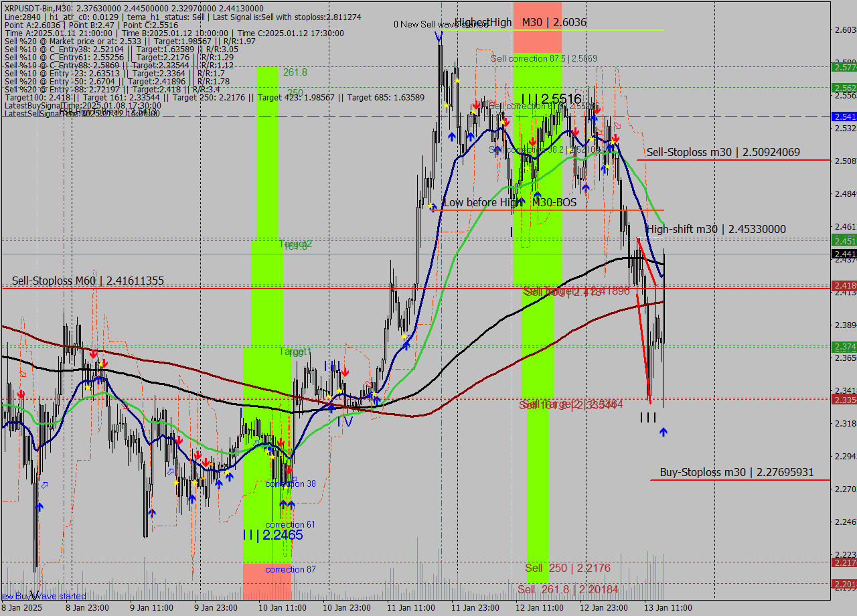Click the 8 Jan 2025 time label
Viewport: 857px width, 616px height.
click(22, 608)
